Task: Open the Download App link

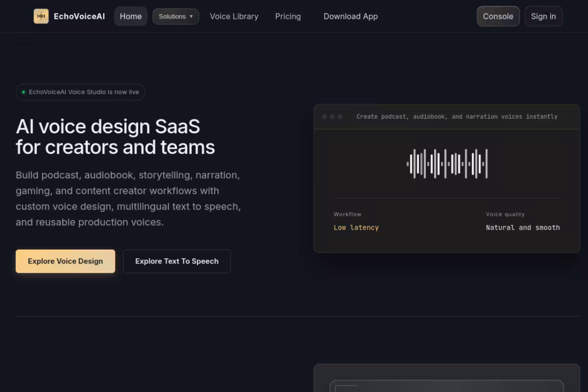Action: pos(351,16)
